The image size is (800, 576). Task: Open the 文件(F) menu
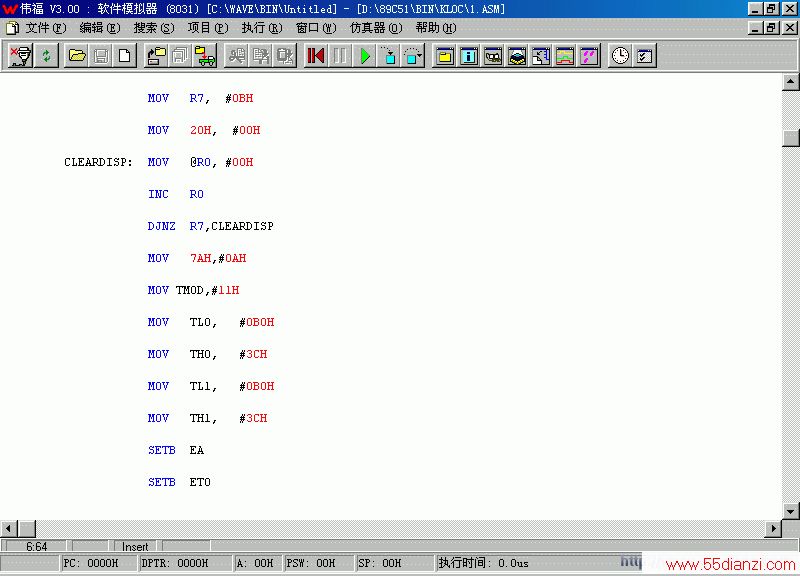tap(46, 28)
